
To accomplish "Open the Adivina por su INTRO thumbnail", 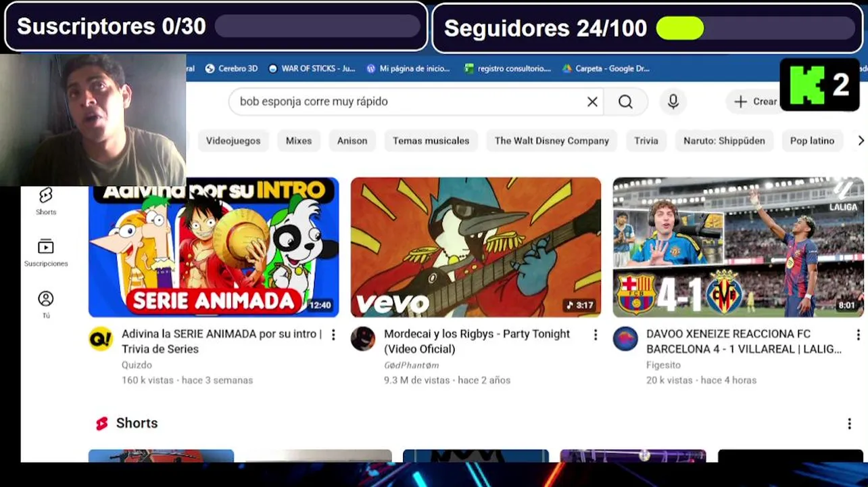I will [x=214, y=247].
